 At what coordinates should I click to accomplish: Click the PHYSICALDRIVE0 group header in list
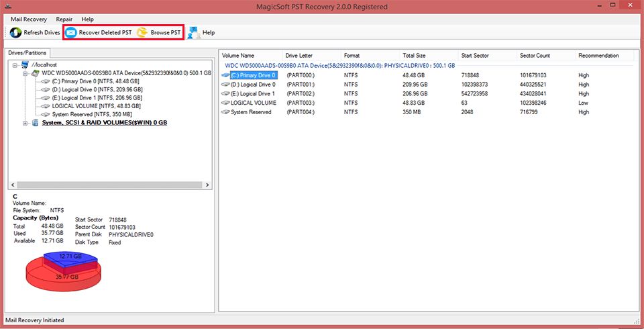tap(339, 65)
